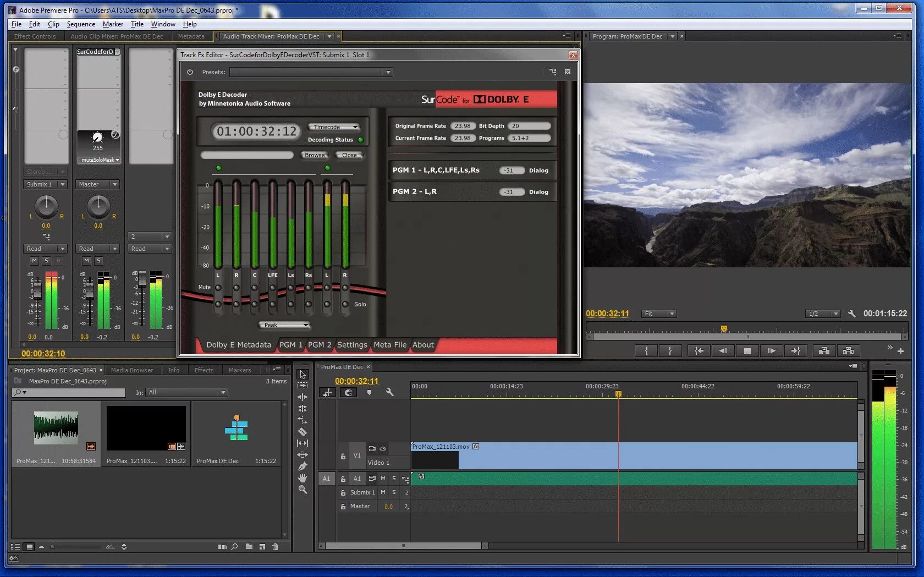Open Submix 1 output assignment dropdown
Image resolution: width=924 pixels, height=577 pixels.
tap(45, 184)
